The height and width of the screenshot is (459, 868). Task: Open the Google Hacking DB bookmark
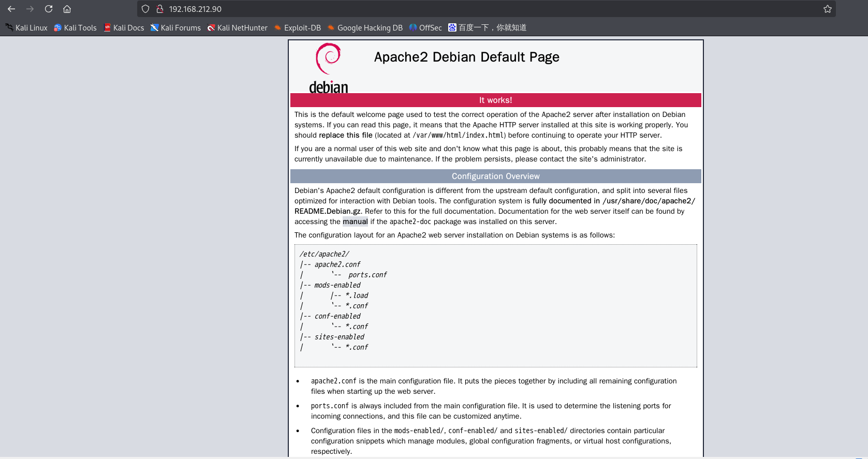point(365,27)
